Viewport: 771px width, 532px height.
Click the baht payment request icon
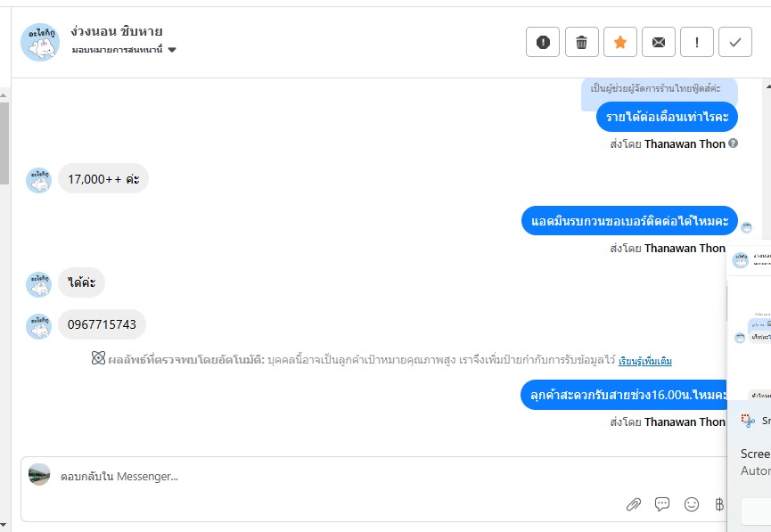[x=719, y=504]
